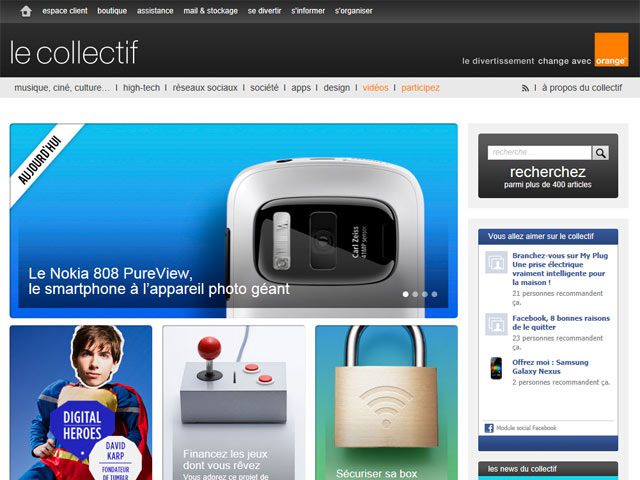Open Financez les jeux dont vous rêvez card
The width and height of the screenshot is (640, 480).
pyautogui.click(x=233, y=402)
